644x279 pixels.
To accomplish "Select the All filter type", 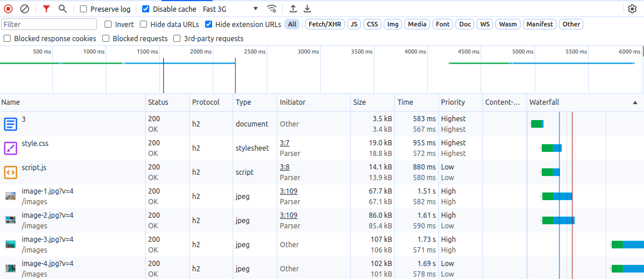I will point(292,24).
